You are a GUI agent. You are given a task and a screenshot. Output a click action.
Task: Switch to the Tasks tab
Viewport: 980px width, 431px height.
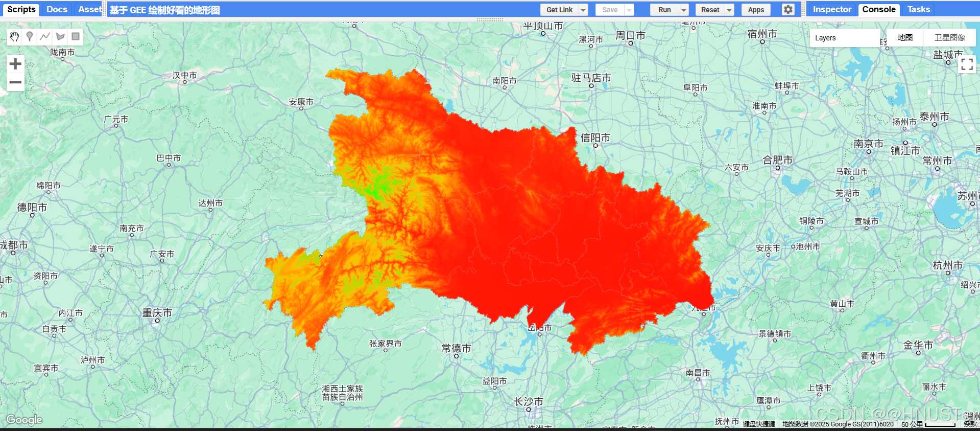(919, 9)
